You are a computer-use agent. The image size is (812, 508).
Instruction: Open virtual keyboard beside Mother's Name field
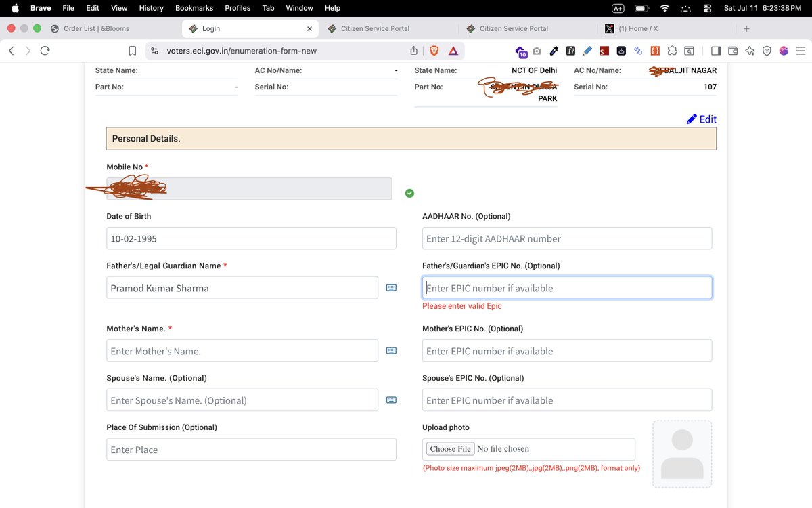click(x=391, y=351)
